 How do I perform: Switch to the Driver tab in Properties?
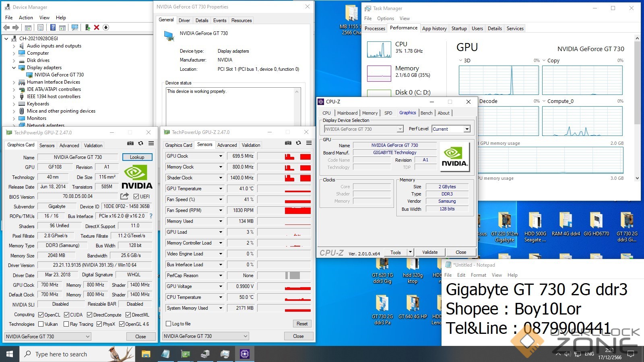(184, 21)
